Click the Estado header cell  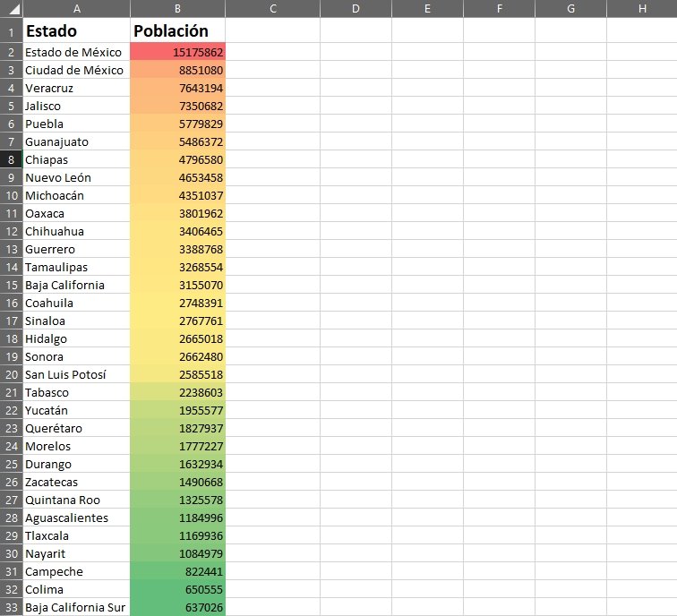coord(76,30)
